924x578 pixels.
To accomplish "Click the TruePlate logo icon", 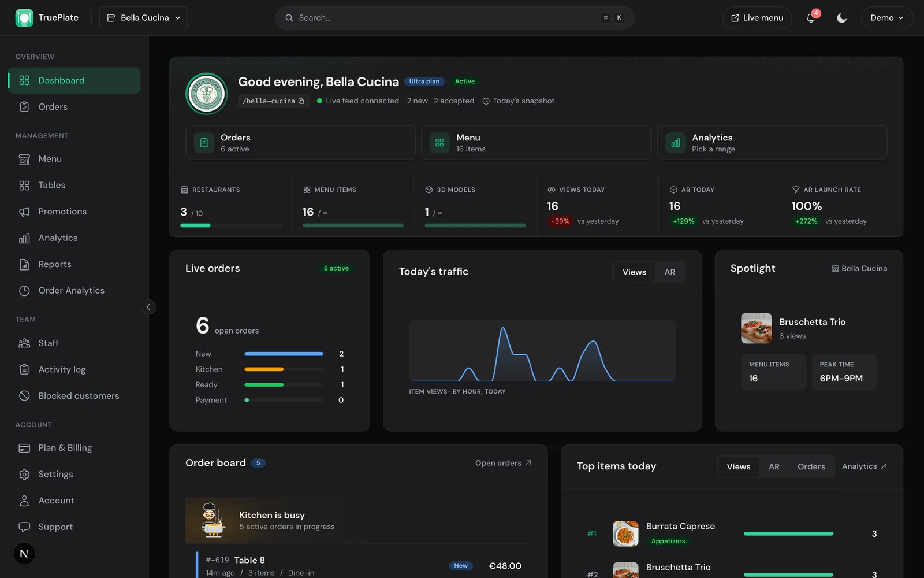I will click(x=24, y=18).
